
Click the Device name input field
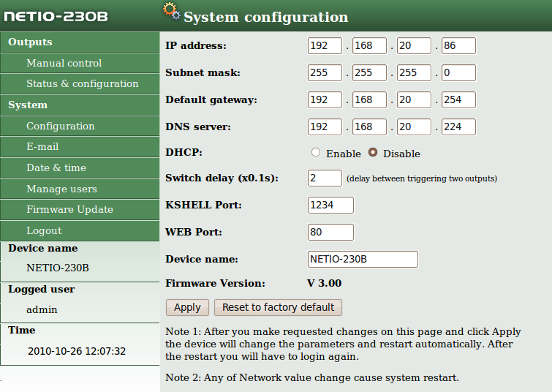363,259
